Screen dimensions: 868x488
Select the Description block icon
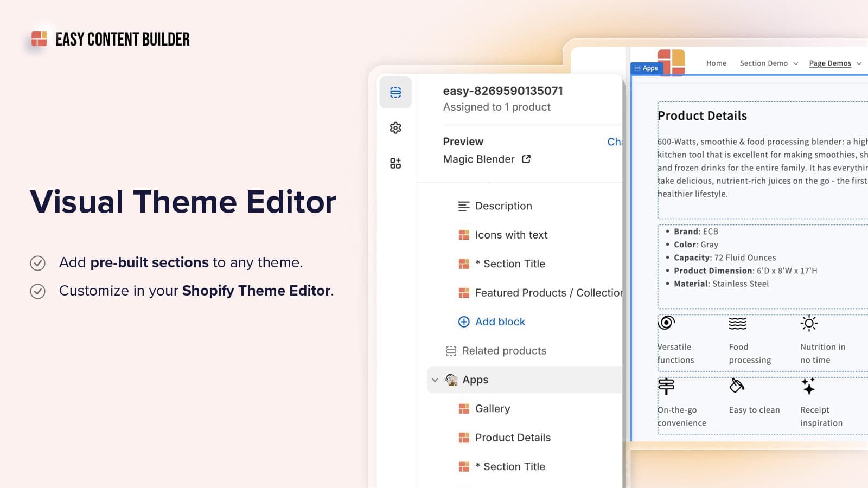click(464, 206)
